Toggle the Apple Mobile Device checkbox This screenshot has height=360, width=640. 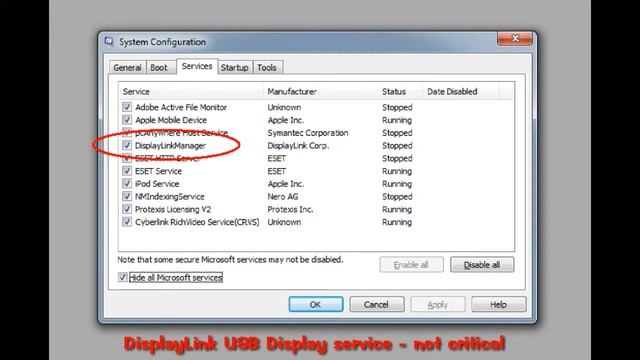point(127,120)
